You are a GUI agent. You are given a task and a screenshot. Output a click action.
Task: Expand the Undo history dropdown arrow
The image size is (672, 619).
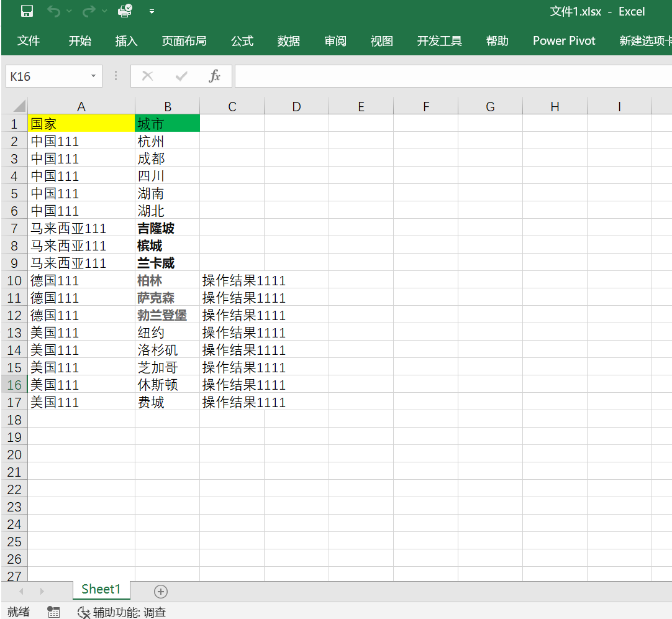click(x=69, y=11)
